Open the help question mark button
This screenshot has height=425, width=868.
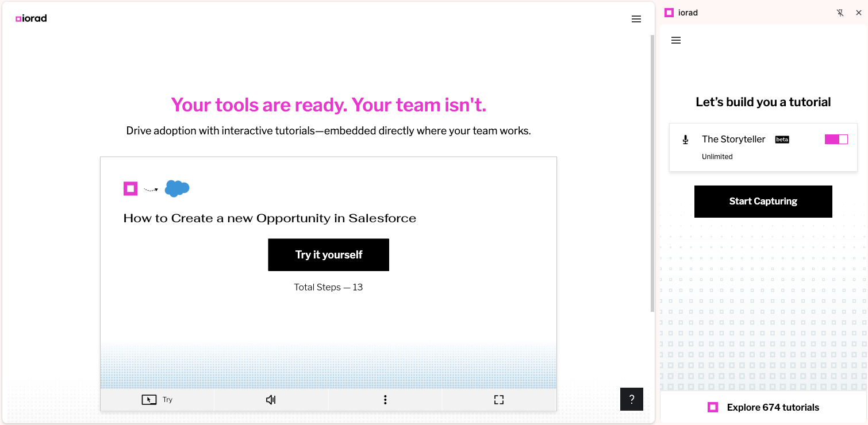click(x=632, y=399)
